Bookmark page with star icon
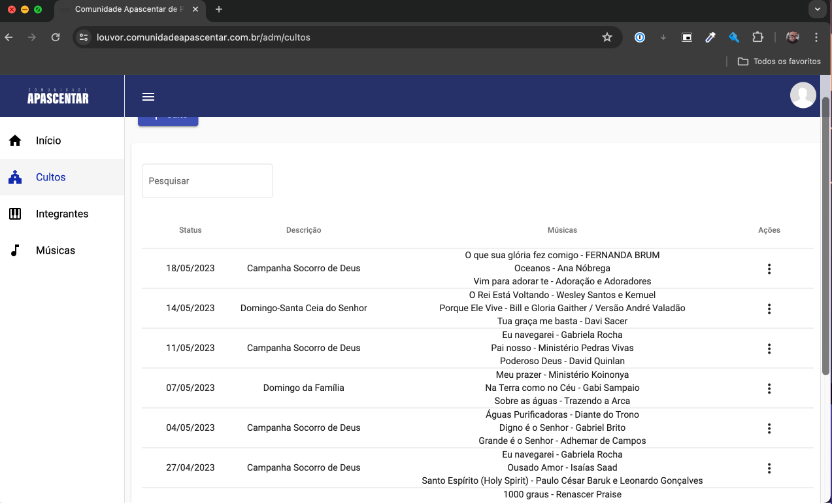The image size is (832, 504). [x=607, y=37]
